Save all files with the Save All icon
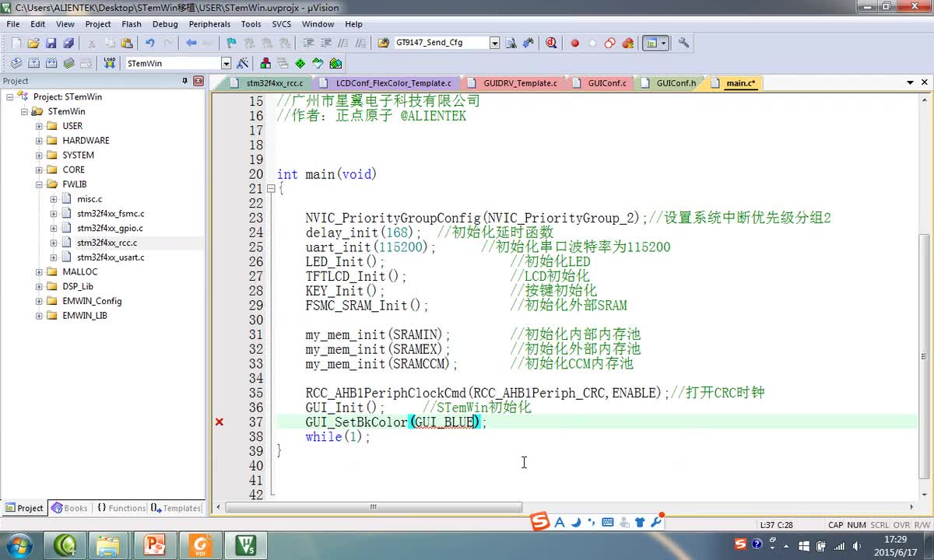 [68, 43]
